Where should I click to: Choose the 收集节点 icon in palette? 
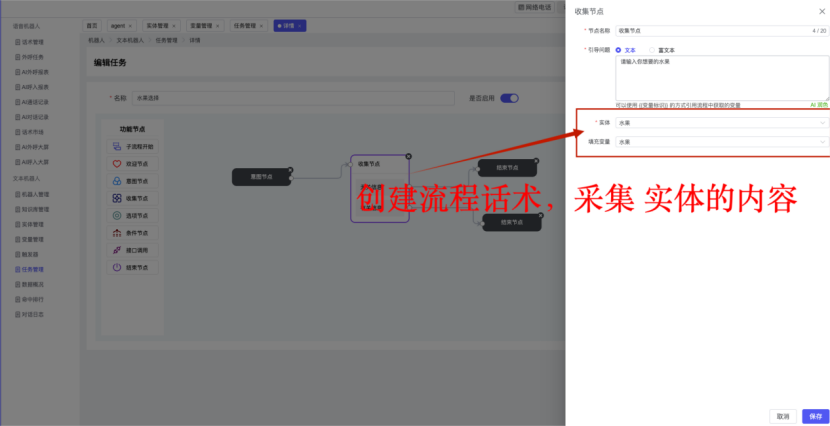click(x=117, y=198)
